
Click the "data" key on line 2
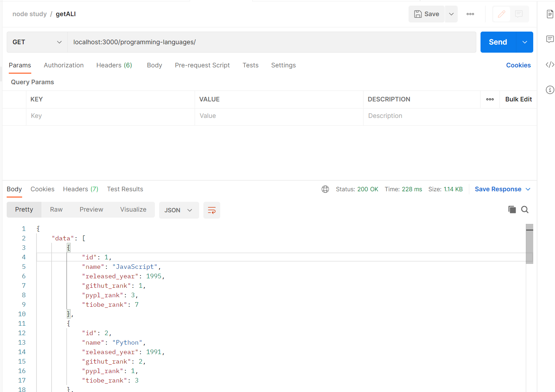[63, 238]
